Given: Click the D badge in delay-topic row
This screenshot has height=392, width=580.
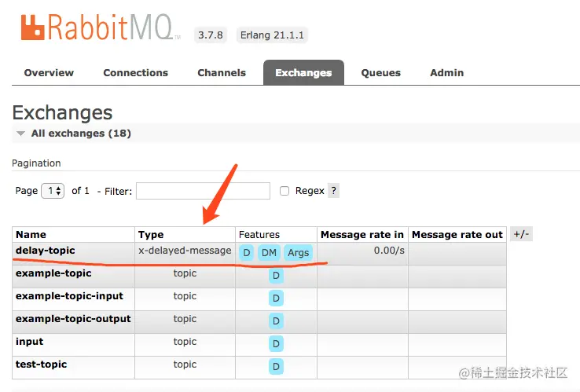Looking at the screenshot, I should pos(246,253).
